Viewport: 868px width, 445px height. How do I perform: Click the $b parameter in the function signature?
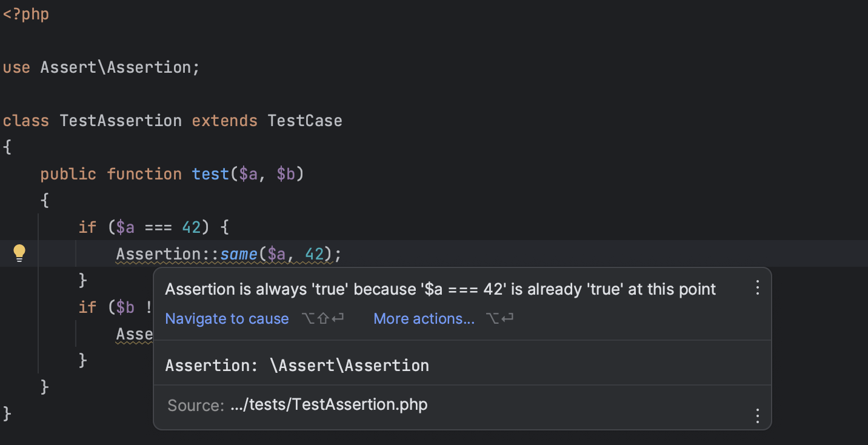pos(285,174)
